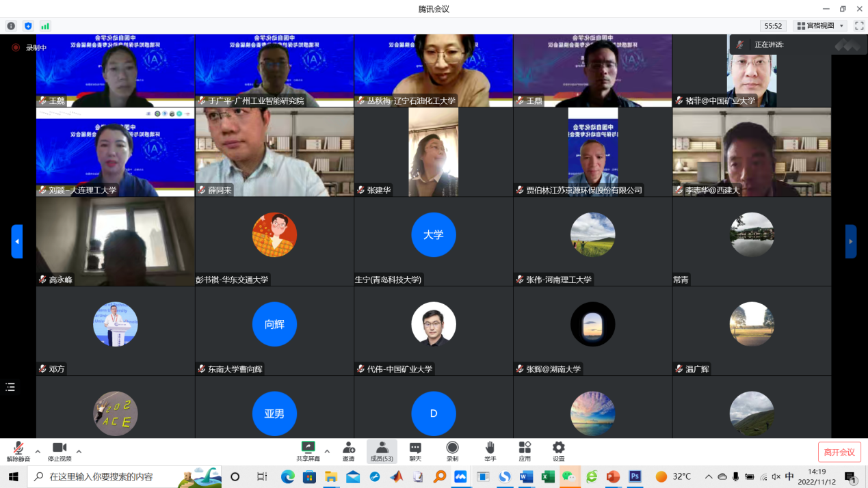The width and height of the screenshot is (868, 488).
Task: Open the 邀请 invite option
Action: [349, 451]
